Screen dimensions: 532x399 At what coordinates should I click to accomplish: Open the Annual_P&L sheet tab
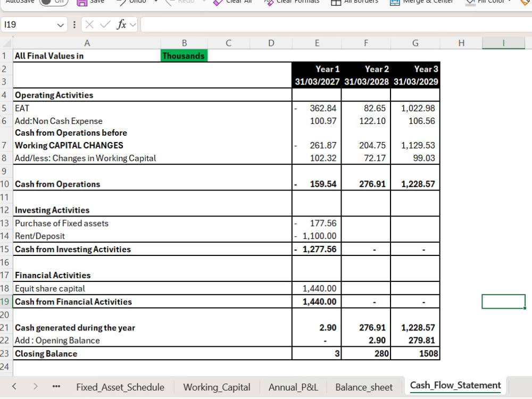point(294,387)
